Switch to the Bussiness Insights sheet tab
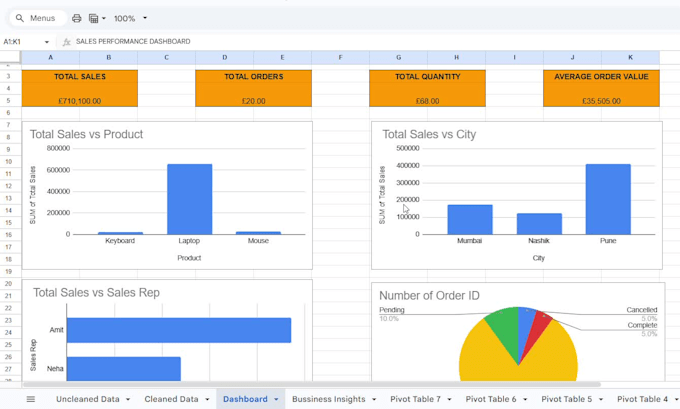 (x=329, y=399)
